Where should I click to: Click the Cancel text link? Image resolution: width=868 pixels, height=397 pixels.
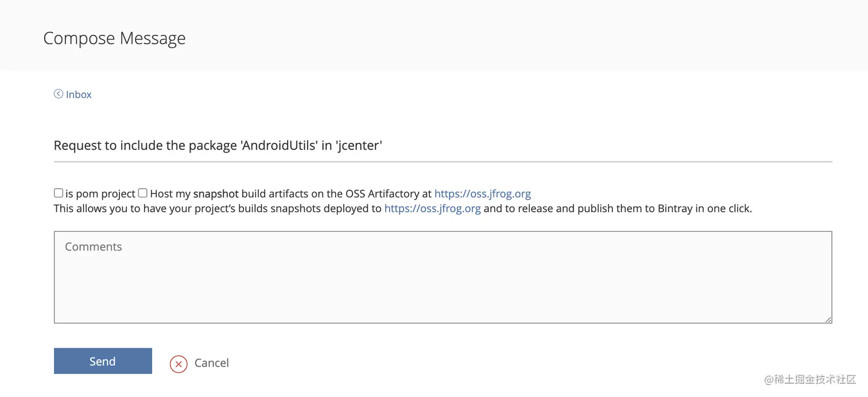coord(211,363)
